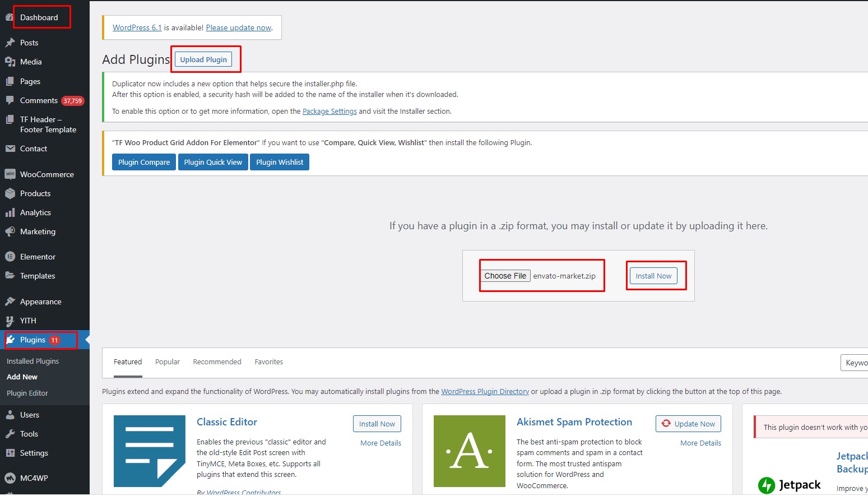The width and height of the screenshot is (868, 496).
Task: Open Analytics via its chart icon
Action: (10, 212)
